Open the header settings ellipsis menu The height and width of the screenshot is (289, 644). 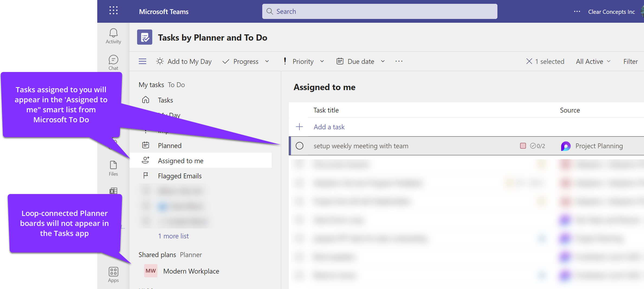pyautogui.click(x=577, y=12)
